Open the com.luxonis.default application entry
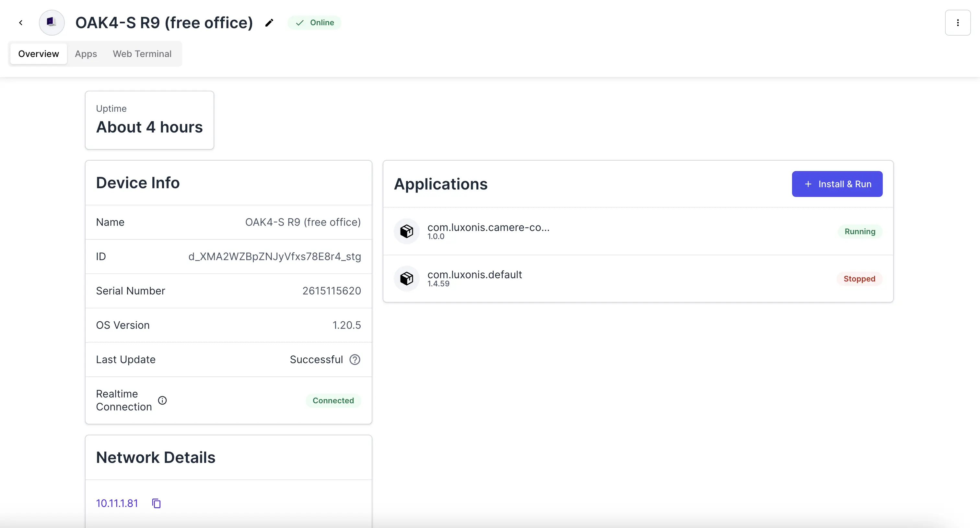The width and height of the screenshot is (980, 528). click(474, 275)
